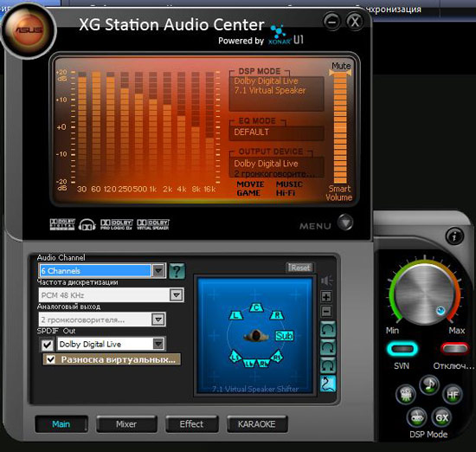Click the Sub subwoofer speaker icon
This screenshot has height=452, width=476.
pyautogui.click(x=285, y=336)
